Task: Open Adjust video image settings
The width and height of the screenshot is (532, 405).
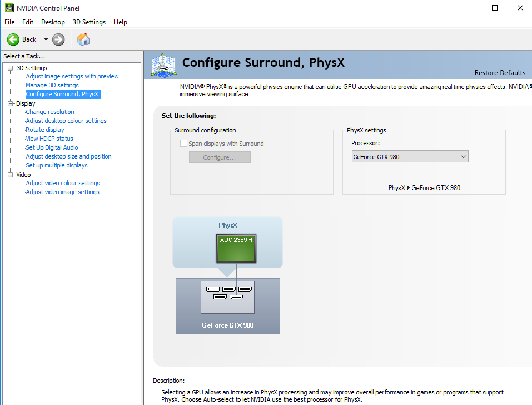Action: (x=62, y=192)
